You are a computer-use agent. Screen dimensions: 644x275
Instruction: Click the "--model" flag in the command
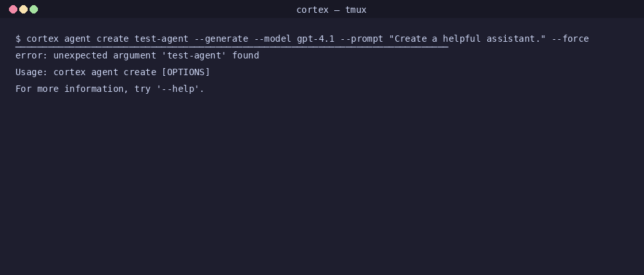[273, 39]
